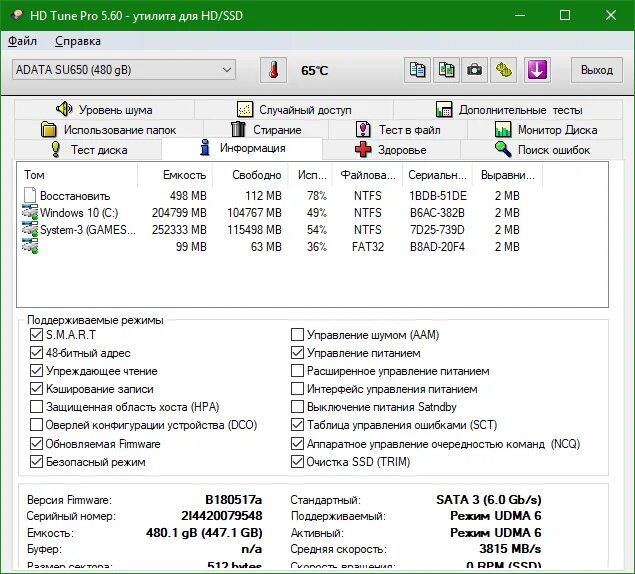Screen dimensions: 635x574
Task: Open the Справка menu
Action: [78, 41]
